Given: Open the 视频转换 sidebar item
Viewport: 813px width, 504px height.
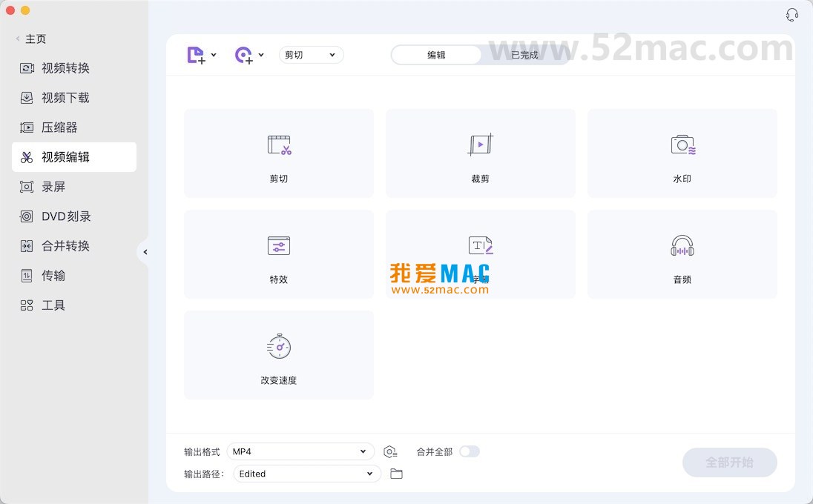Looking at the screenshot, I should pos(73,68).
